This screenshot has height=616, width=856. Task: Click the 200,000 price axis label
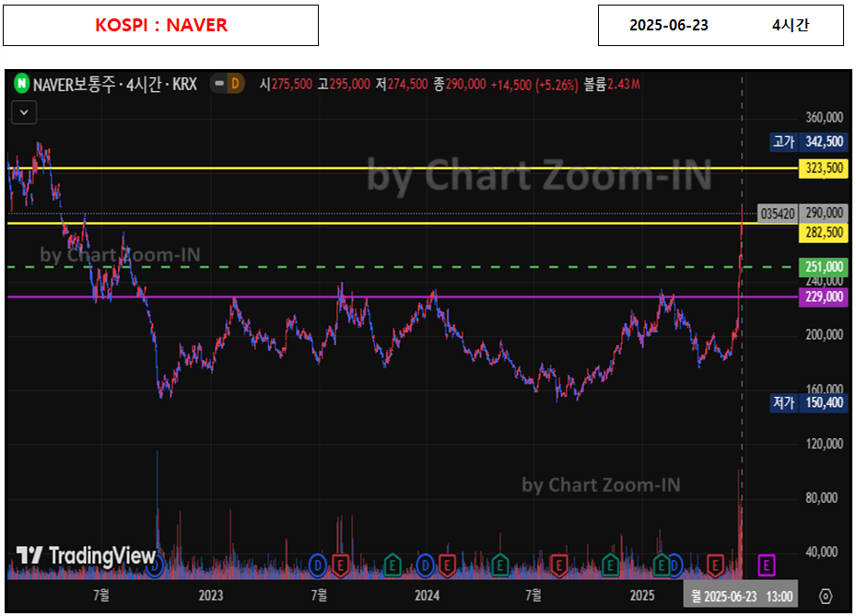pos(825,334)
